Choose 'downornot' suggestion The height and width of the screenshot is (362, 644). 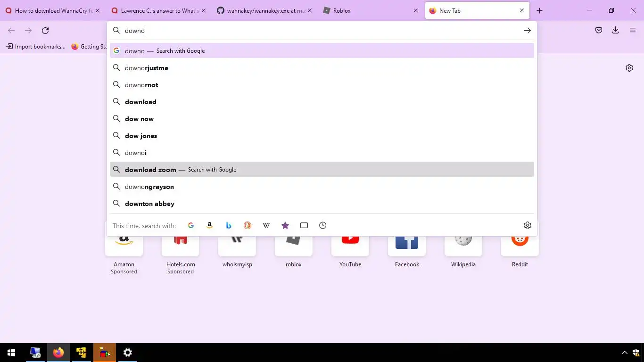coord(322,85)
